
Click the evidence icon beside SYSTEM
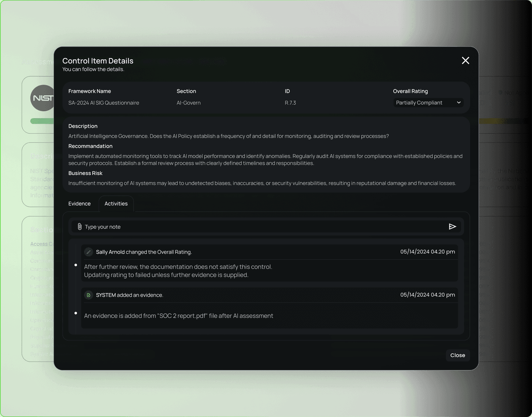click(x=89, y=295)
